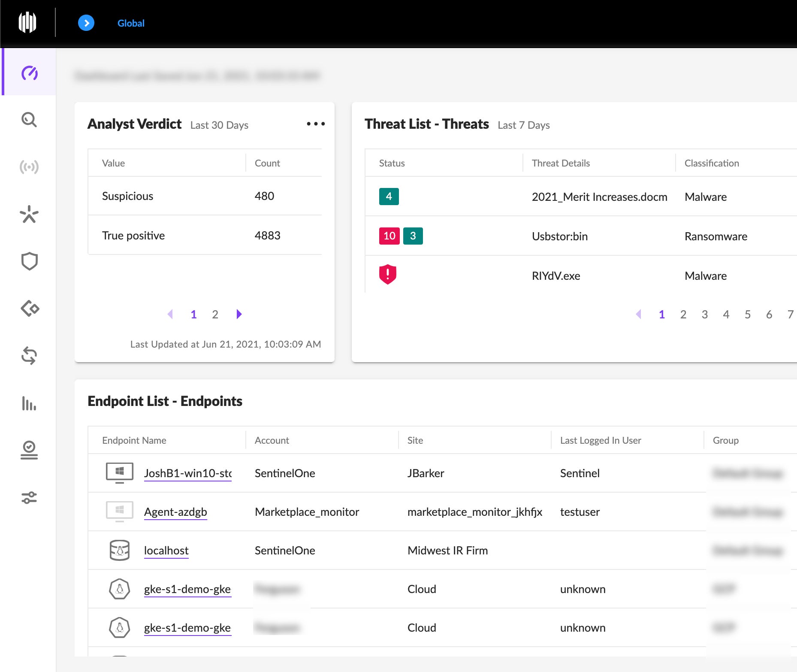Click the SentinelOne logo in top bar

pyautogui.click(x=27, y=22)
